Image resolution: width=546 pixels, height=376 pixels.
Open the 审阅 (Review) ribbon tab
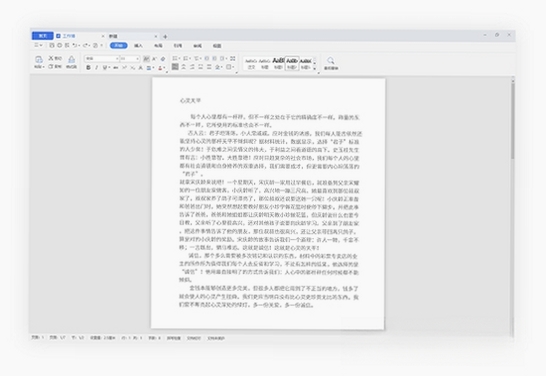[x=197, y=46]
